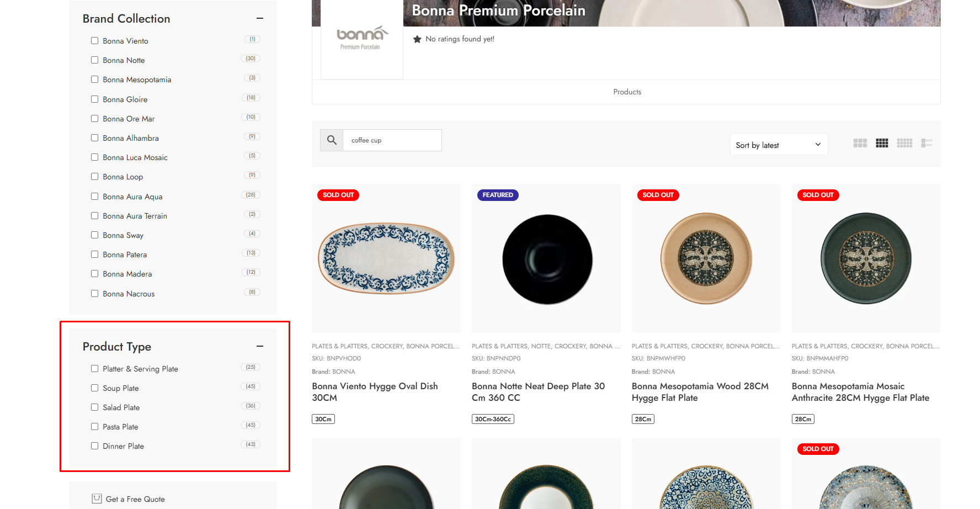The width and height of the screenshot is (980, 509).
Task: Check the Bonna Gloire filter
Action: coord(94,99)
